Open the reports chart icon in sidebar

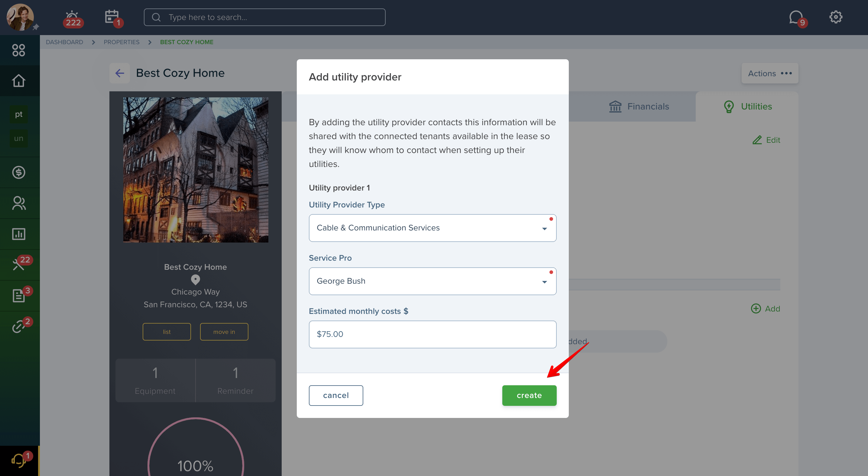point(18,234)
